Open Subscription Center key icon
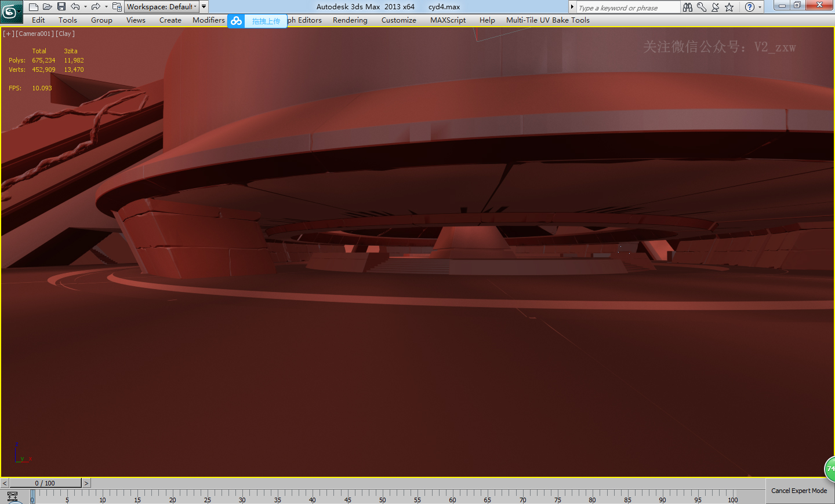 [702, 7]
